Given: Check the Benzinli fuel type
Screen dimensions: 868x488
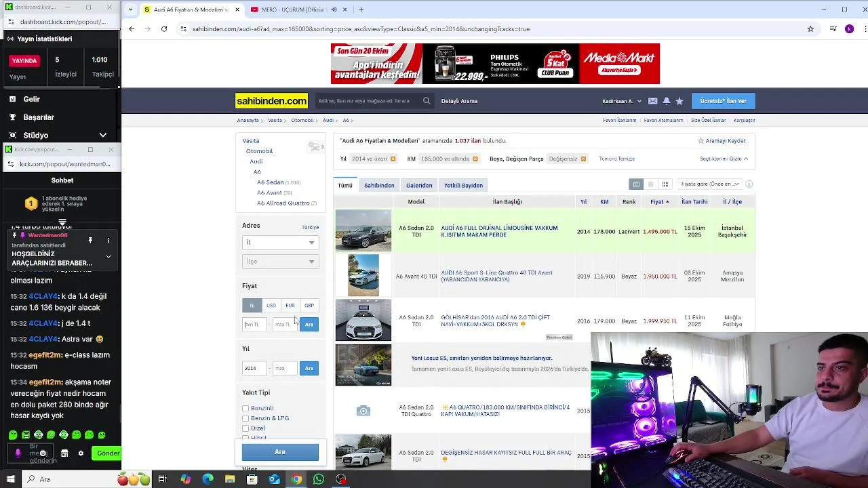Looking at the screenshot, I should 245,409.
